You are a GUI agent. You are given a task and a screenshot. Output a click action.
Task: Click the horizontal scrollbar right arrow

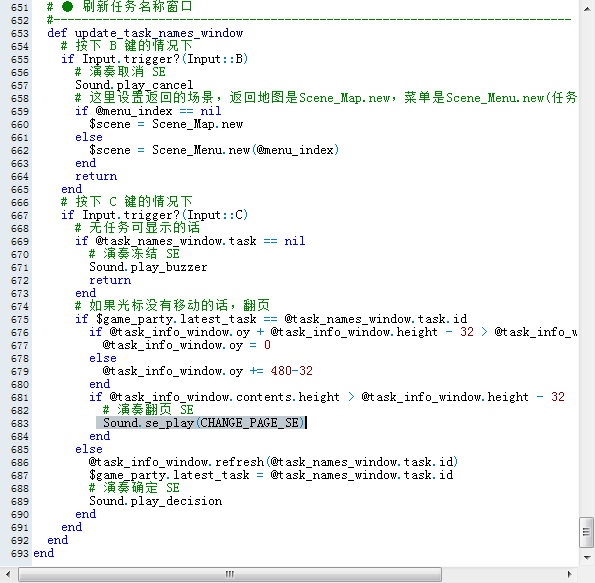point(570,574)
